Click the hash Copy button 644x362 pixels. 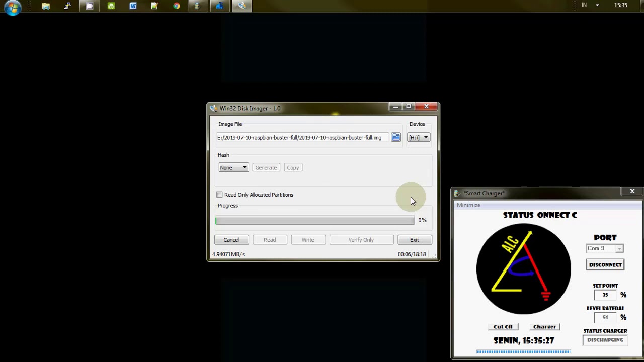click(x=293, y=167)
